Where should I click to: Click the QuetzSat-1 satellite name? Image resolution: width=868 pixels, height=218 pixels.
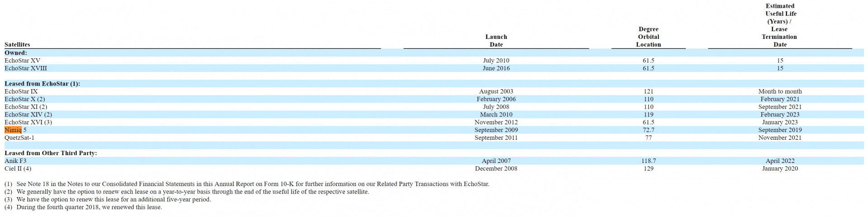coord(19,137)
